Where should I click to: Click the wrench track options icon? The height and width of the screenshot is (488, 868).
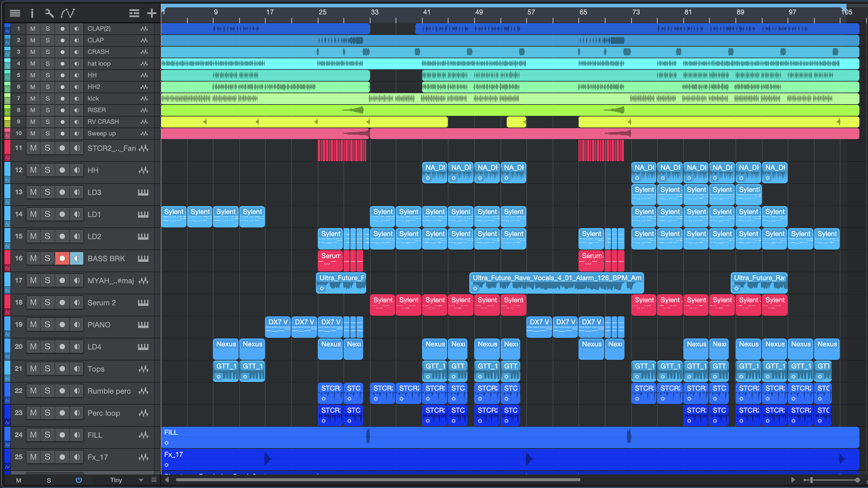(49, 13)
